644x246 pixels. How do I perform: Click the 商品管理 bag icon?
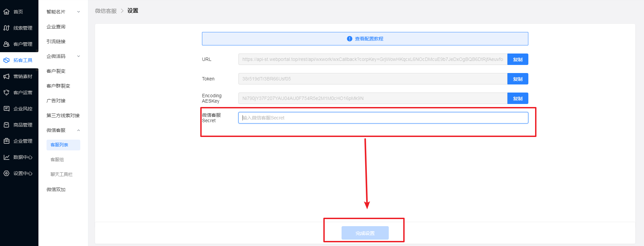pyautogui.click(x=6, y=125)
